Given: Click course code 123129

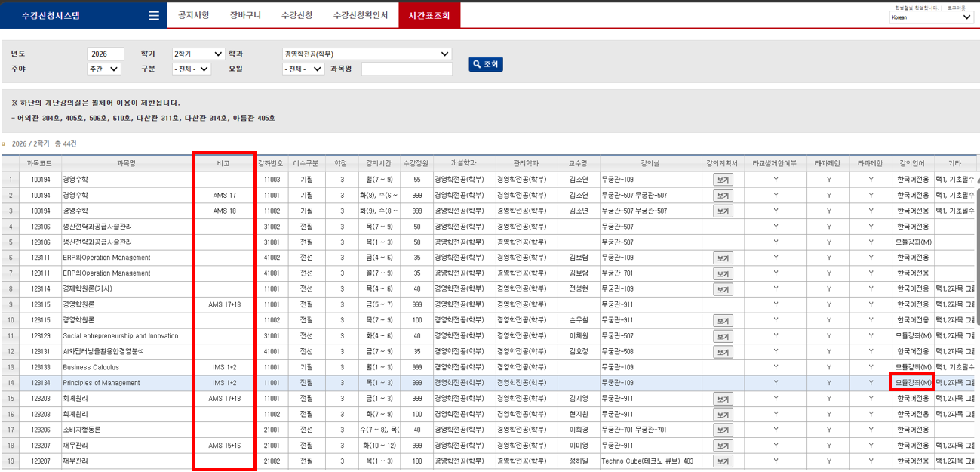Looking at the screenshot, I should pyautogui.click(x=41, y=336).
